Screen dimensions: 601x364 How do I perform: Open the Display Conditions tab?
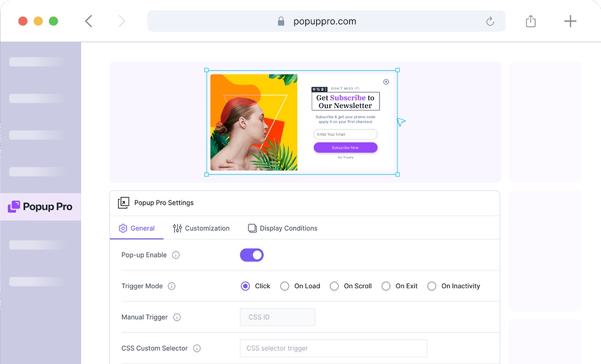282,228
